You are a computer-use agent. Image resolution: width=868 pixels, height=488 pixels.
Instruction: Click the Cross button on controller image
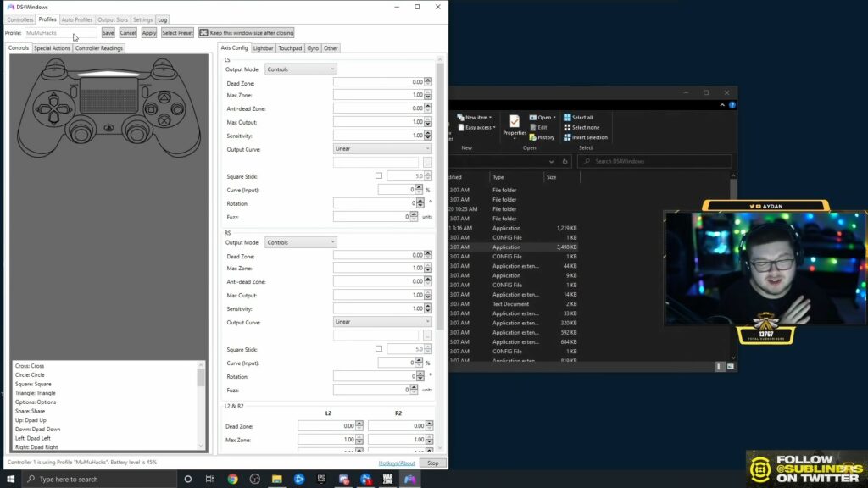(164, 120)
